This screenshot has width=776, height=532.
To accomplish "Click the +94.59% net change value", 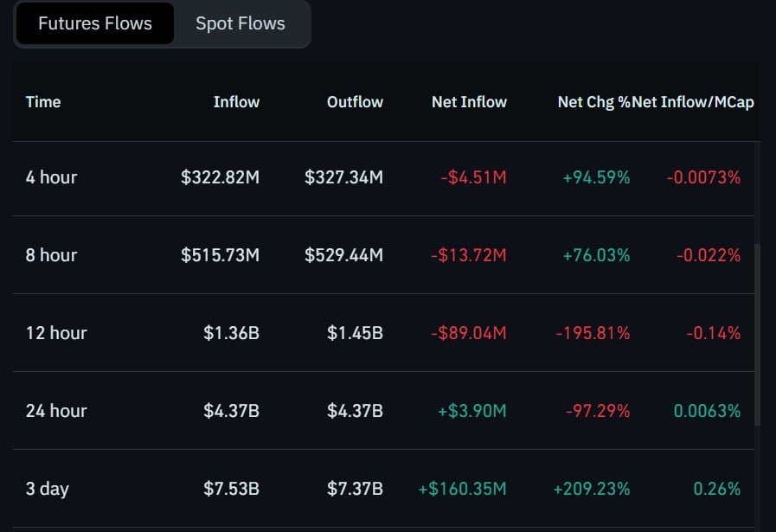I will pyautogui.click(x=596, y=177).
